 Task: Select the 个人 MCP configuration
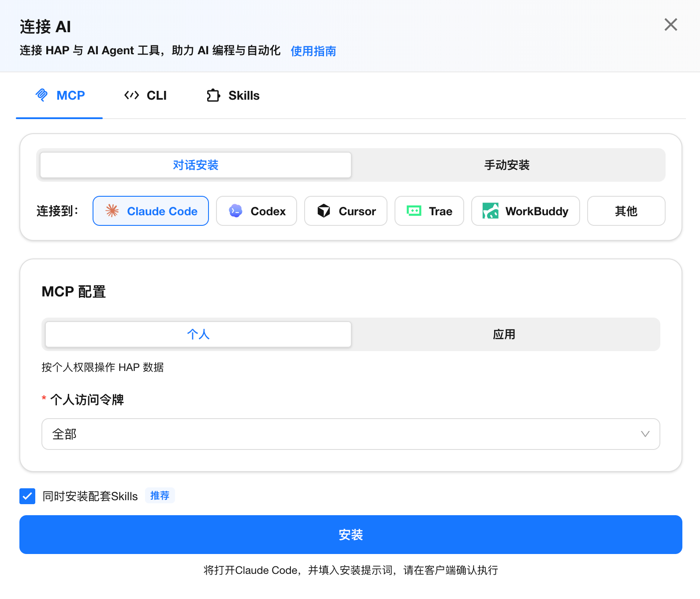[198, 334]
